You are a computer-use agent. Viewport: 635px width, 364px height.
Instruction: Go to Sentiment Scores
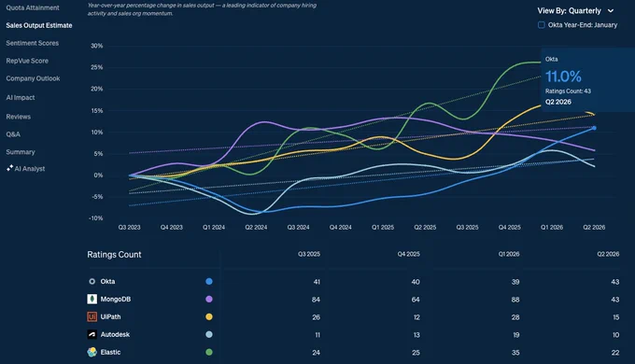(32, 43)
